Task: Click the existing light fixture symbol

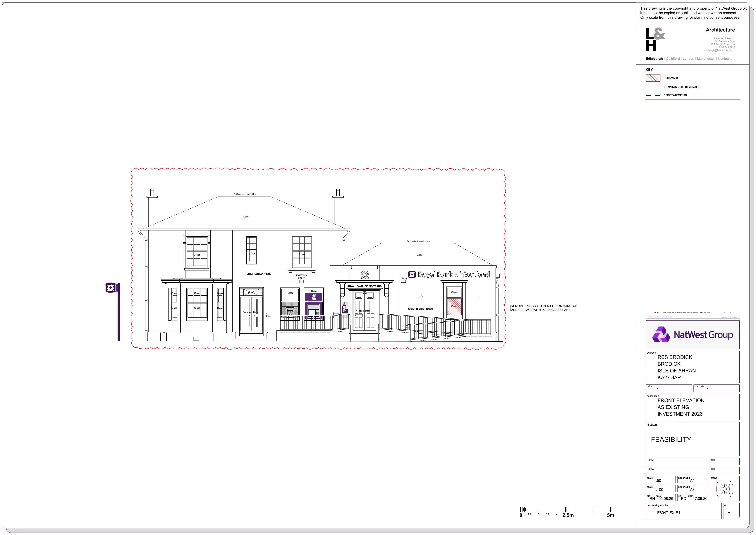Action: [301, 282]
